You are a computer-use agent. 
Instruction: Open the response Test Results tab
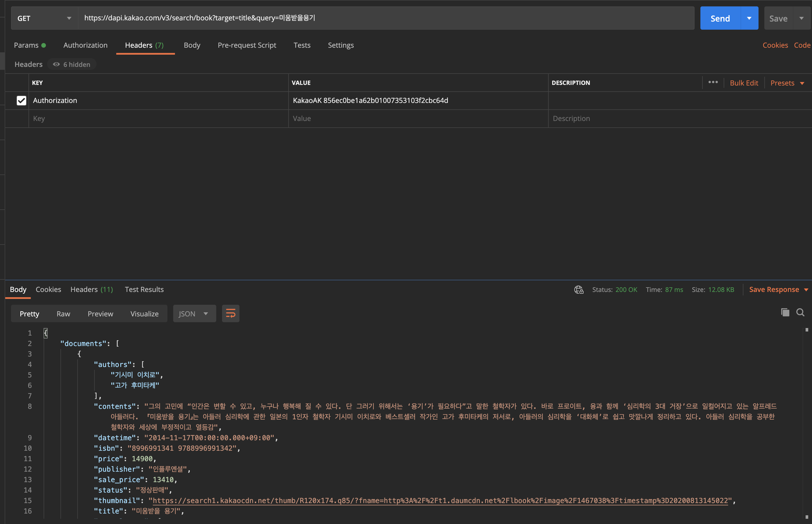tap(144, 290)
